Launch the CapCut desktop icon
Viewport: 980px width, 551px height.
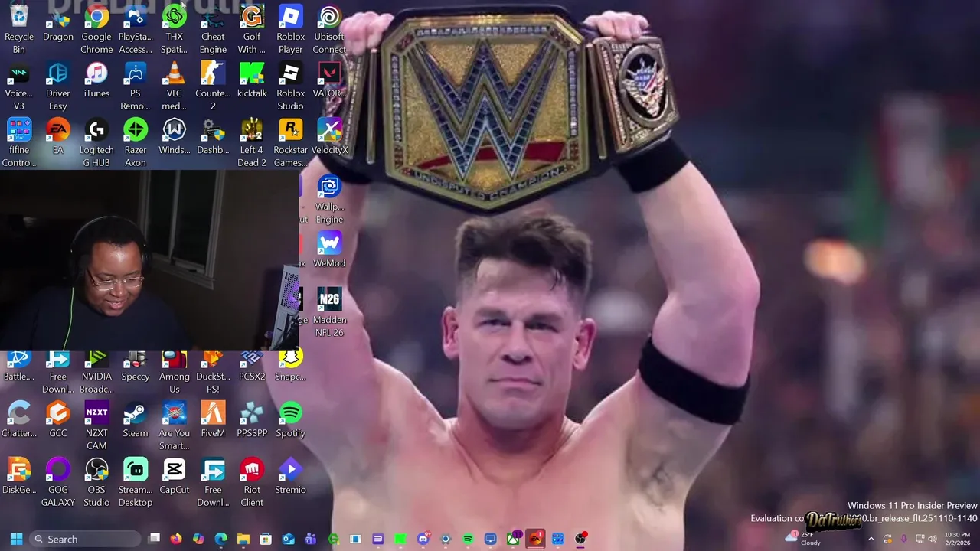(174, 477)
